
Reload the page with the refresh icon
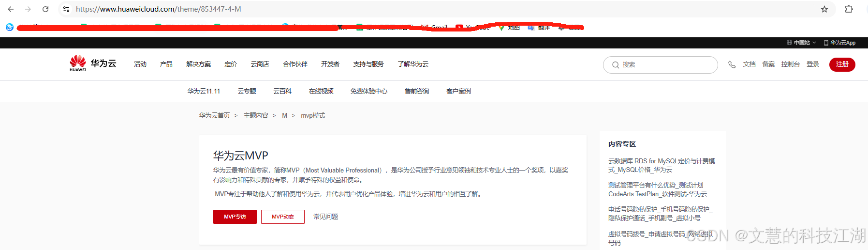pyautogui.click(x=45, y=9)
